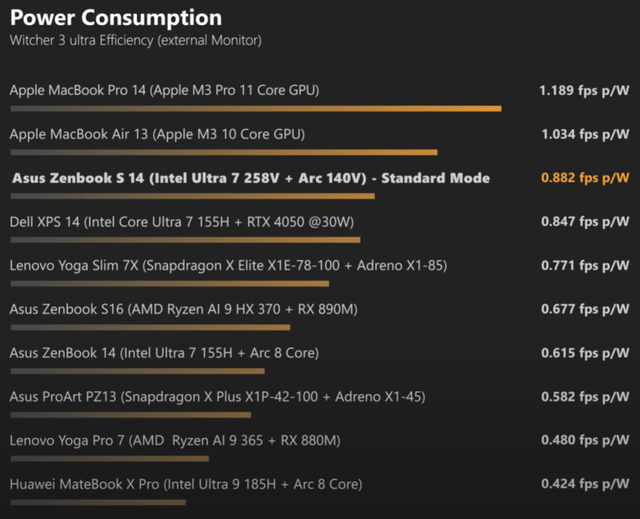Select the Lenovo Yoga Slim 7X entry
This screenshot has height=519, width=640.
[228, 266]
